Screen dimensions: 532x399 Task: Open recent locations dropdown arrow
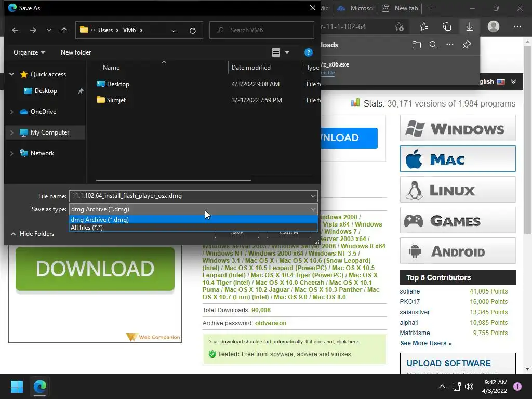pos(49,30)
